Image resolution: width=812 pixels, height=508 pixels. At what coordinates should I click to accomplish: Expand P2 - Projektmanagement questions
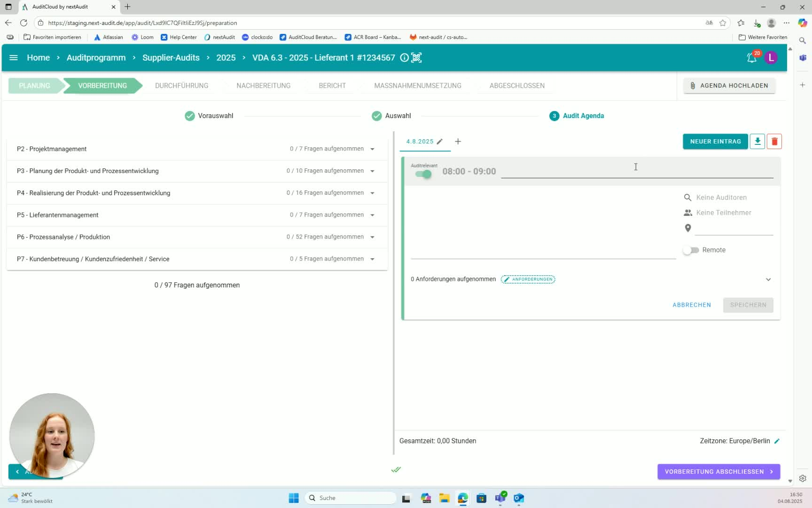[372, 149]
